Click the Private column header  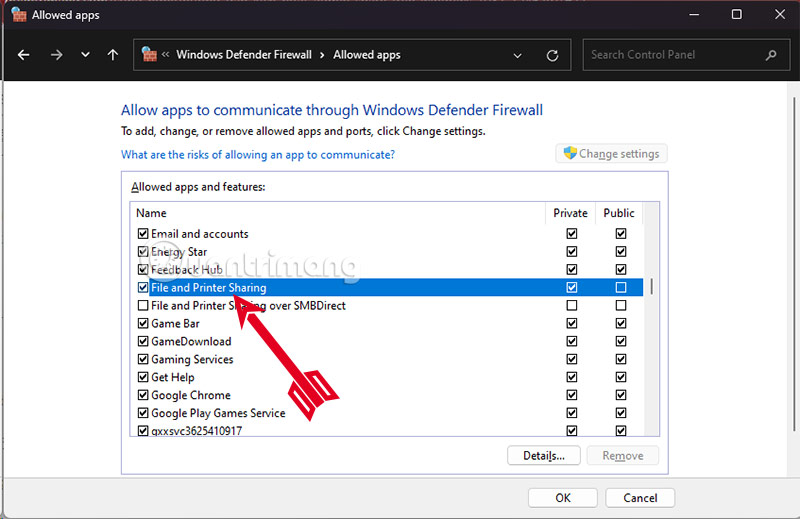pos(570,213)
